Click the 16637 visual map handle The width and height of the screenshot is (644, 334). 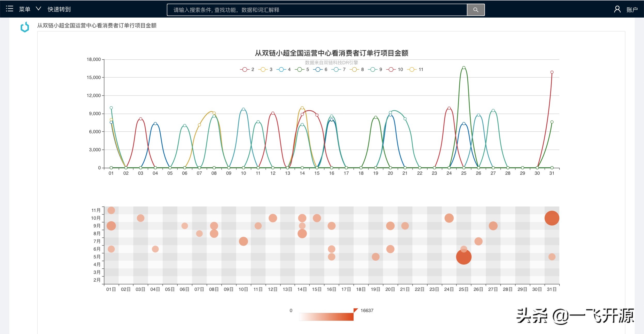(x=356, y=310)
